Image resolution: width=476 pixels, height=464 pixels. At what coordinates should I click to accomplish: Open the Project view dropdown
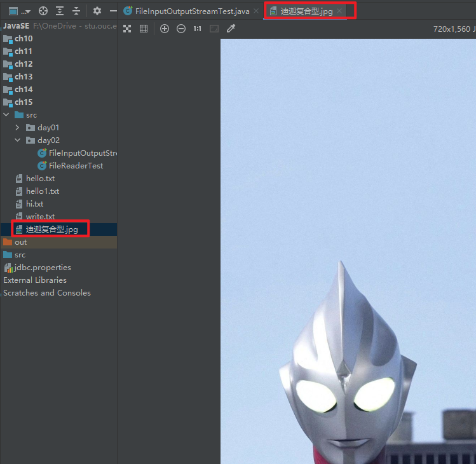pos(20,11)
